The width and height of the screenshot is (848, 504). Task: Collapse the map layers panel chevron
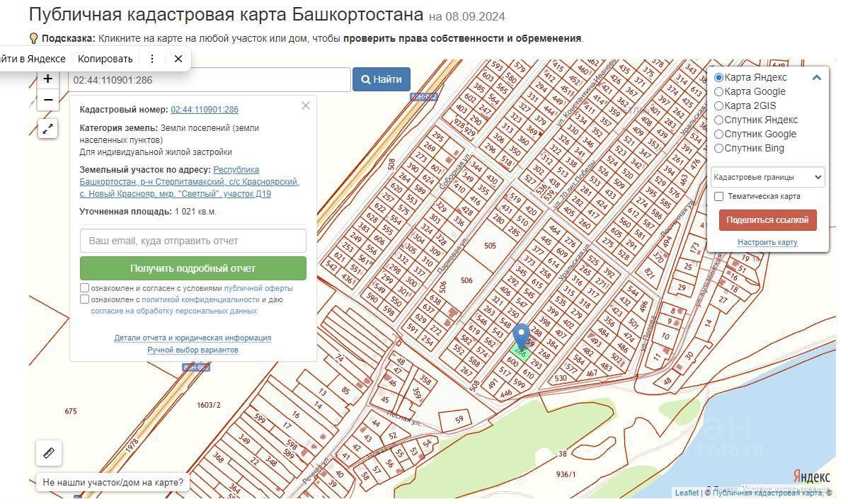tap(817, 77)
